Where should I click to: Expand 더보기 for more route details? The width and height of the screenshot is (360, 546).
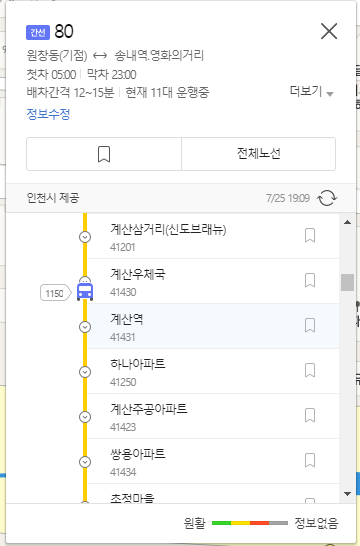(x=312, y=92)
